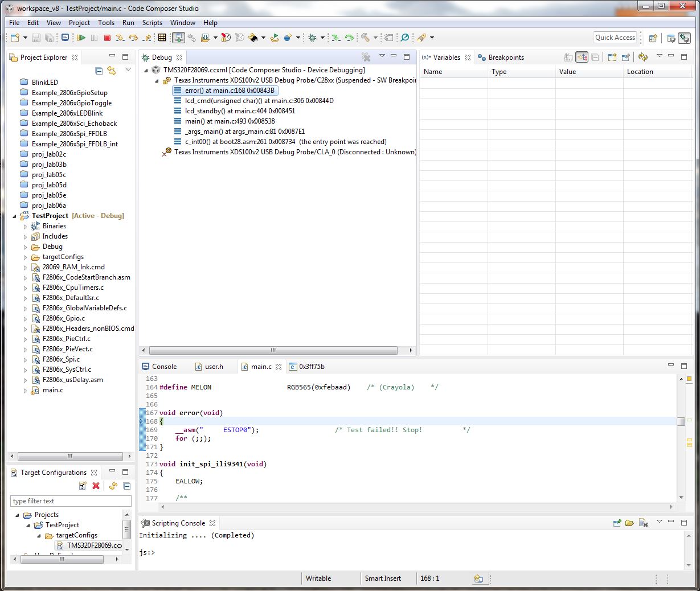The width and height of the screenshot is (700, 591).
Task: Expand the TestProject tree node
Action: point(15,216)
